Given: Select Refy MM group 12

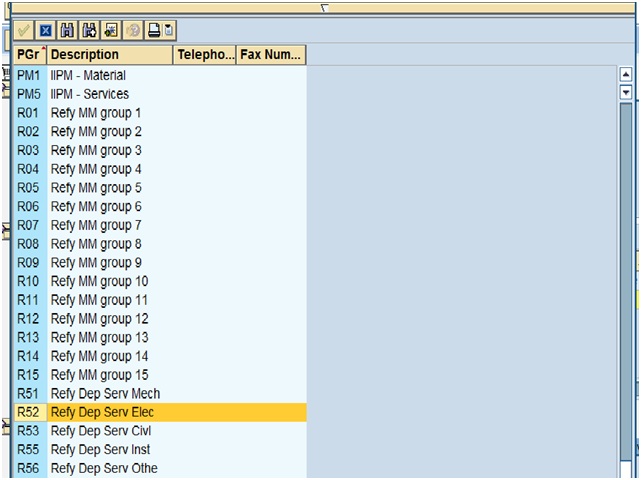Looking at the screenshot, I should coord(99,319).
